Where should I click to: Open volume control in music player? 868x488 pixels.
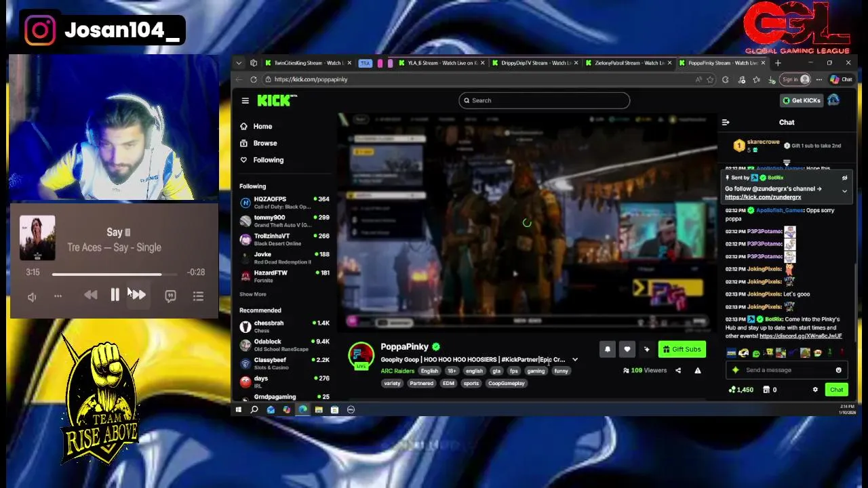pyautogui.click(x=32, y=297)
